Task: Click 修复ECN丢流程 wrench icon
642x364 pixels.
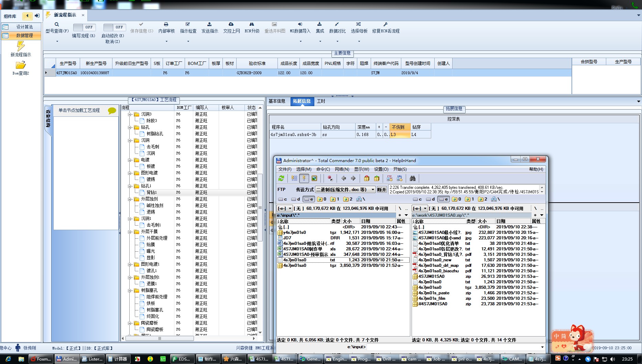Action: click(x=385, y=24)
